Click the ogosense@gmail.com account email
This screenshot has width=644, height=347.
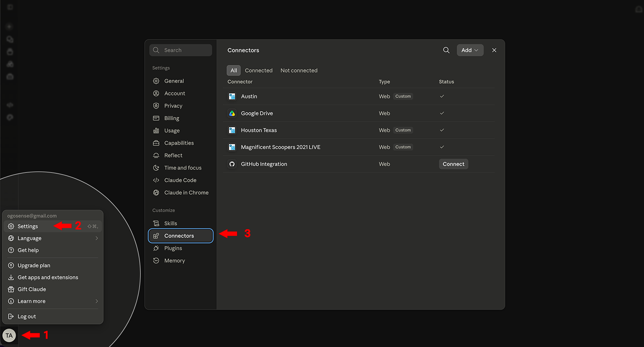pyautogui.click(x=32, y=216)
